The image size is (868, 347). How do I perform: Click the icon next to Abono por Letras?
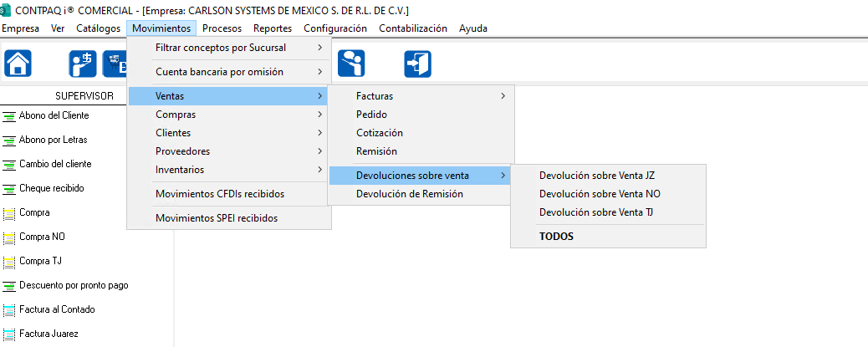click(9, 140)
